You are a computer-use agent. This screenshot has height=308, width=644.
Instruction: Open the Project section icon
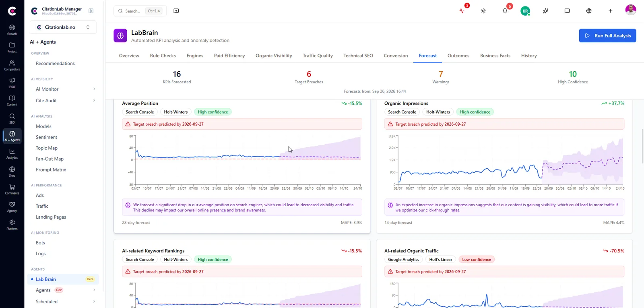(x=12, y=48)
